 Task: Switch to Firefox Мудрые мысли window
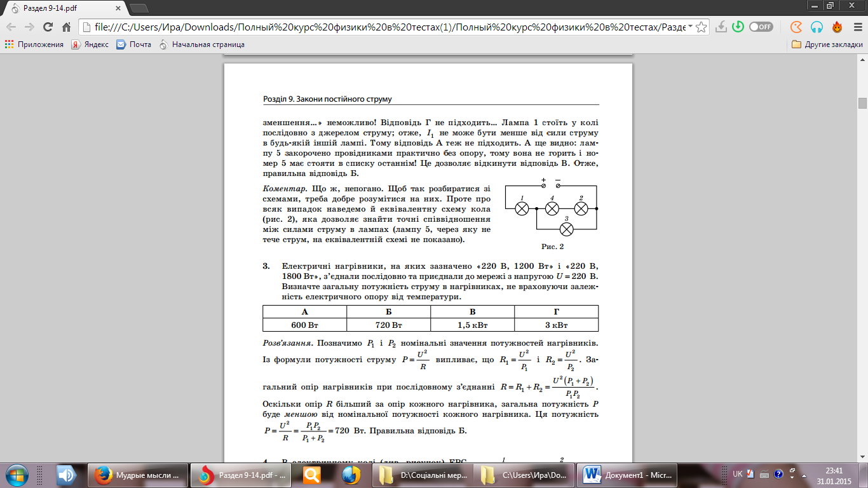pos(138,475)
